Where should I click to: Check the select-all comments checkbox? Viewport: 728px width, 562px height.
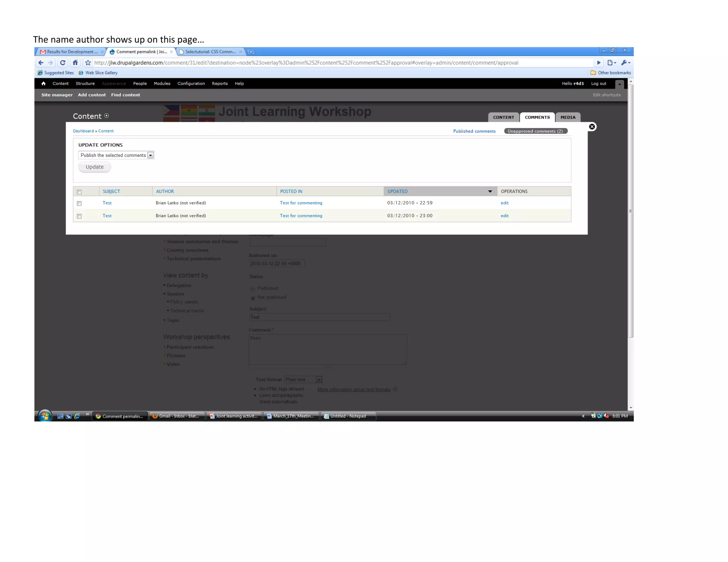pyautogui.click(x=79, y=192)
